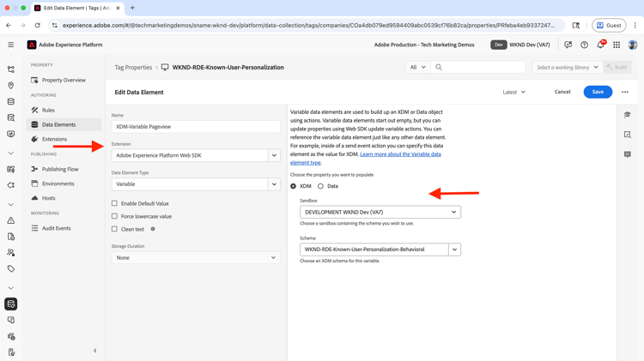Click the Save button
Image resolution: width=644 pixels, height=361 pixels.
[598, 92]
